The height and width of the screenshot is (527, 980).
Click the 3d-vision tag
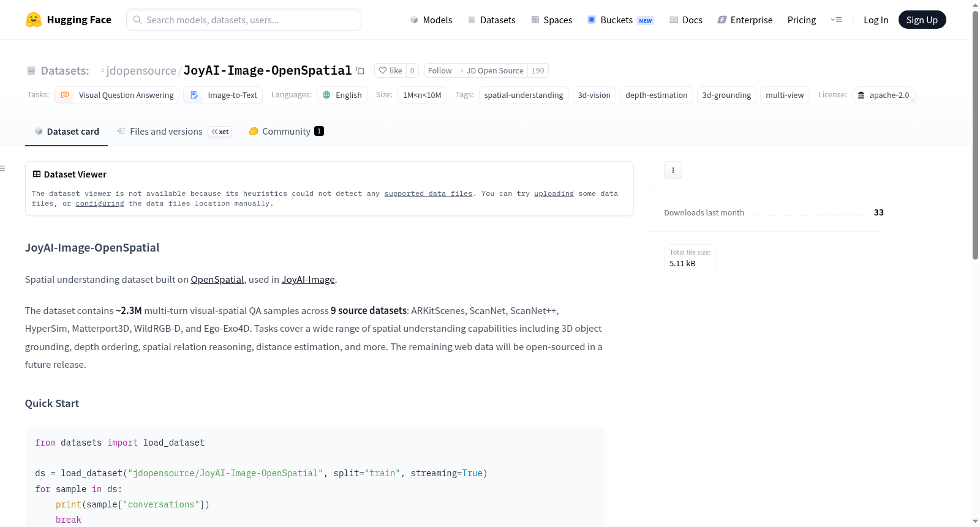594,95
